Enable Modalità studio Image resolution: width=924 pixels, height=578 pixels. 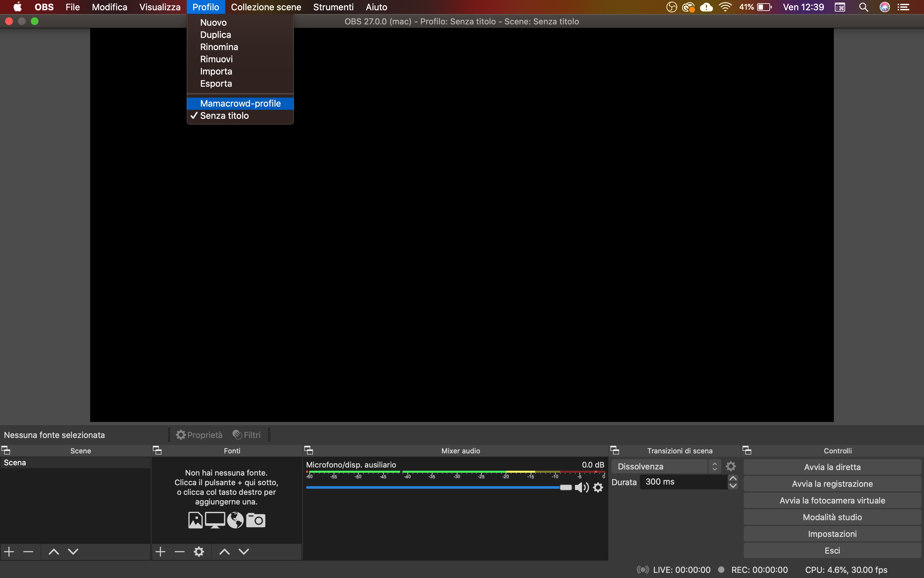[832, 517]
